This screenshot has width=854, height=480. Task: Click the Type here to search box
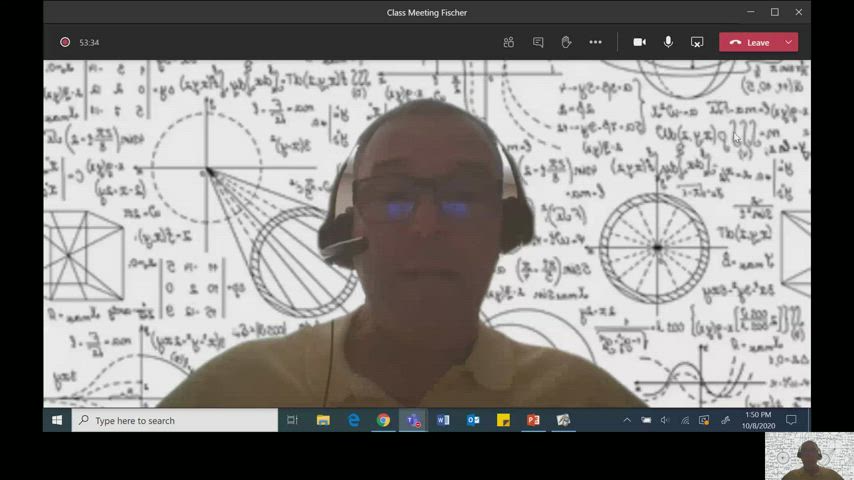point(175,421)
